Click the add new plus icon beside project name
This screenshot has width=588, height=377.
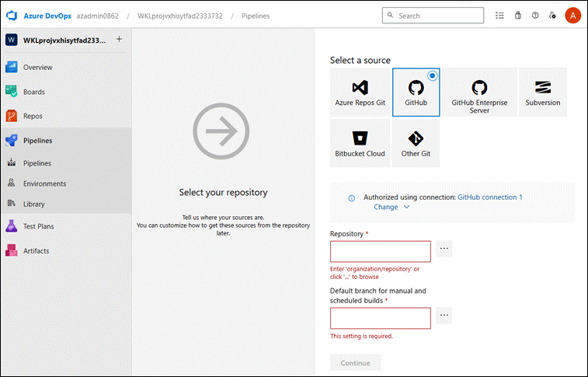(120, 39)
